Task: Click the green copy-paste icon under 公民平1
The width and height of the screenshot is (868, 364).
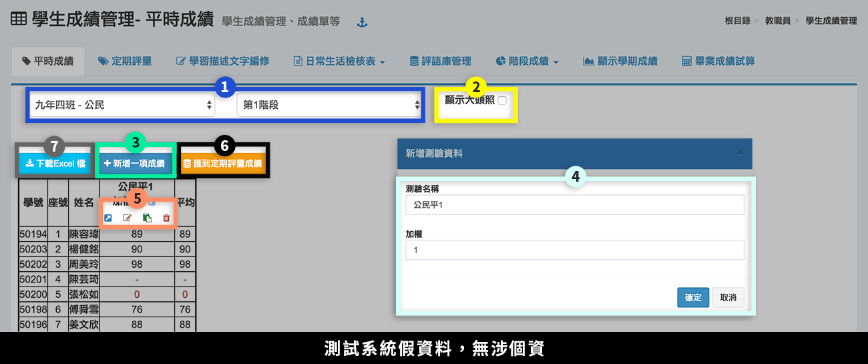Action: coord(147,218)
